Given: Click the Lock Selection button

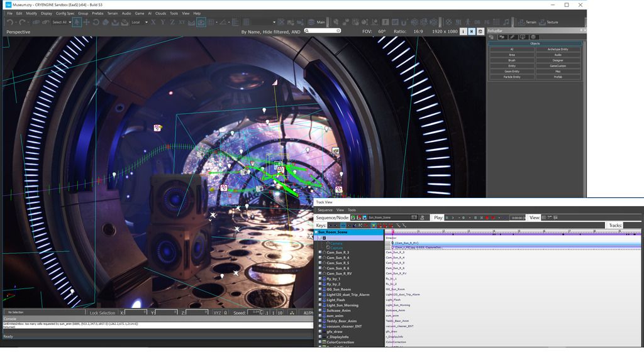Looking at the screenshot, I should [x=103, y=313].
